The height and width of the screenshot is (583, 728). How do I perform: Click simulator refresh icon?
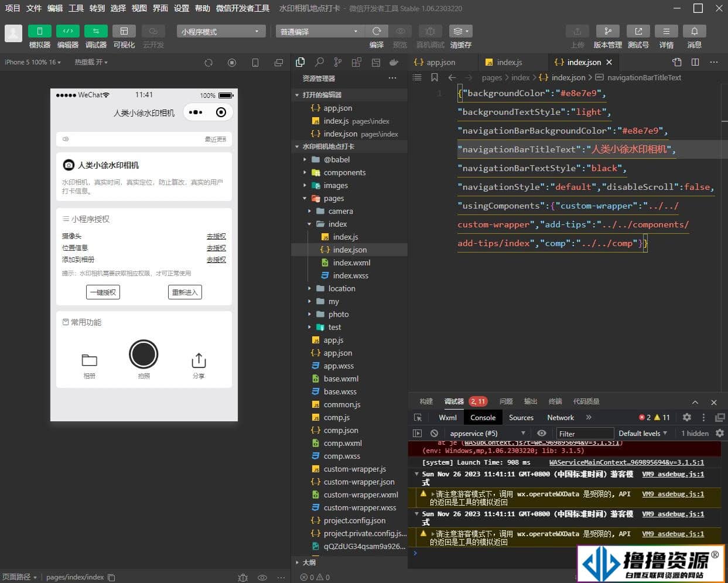(x=209, y=63)
